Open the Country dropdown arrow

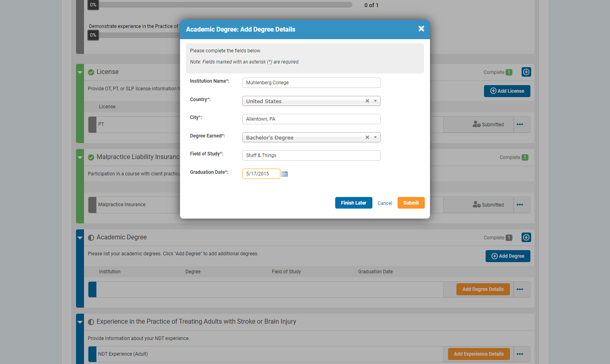click(x=375, y=101)
